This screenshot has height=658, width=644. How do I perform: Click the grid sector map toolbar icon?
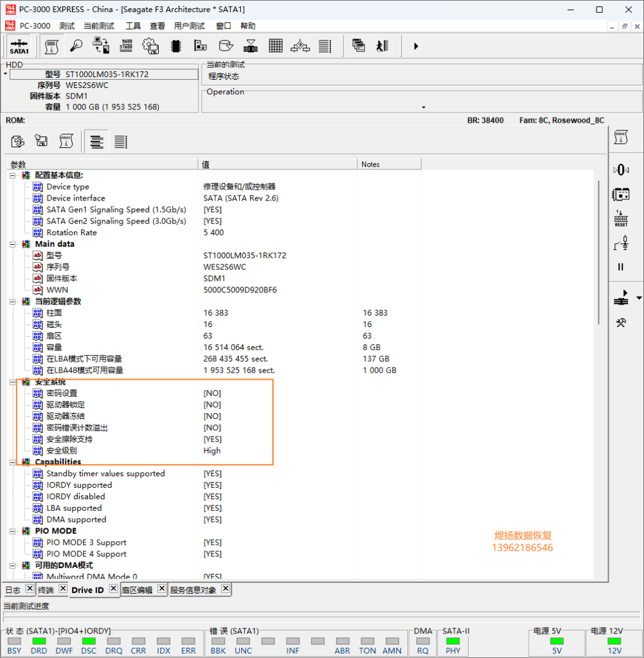[x=275, y=46]
